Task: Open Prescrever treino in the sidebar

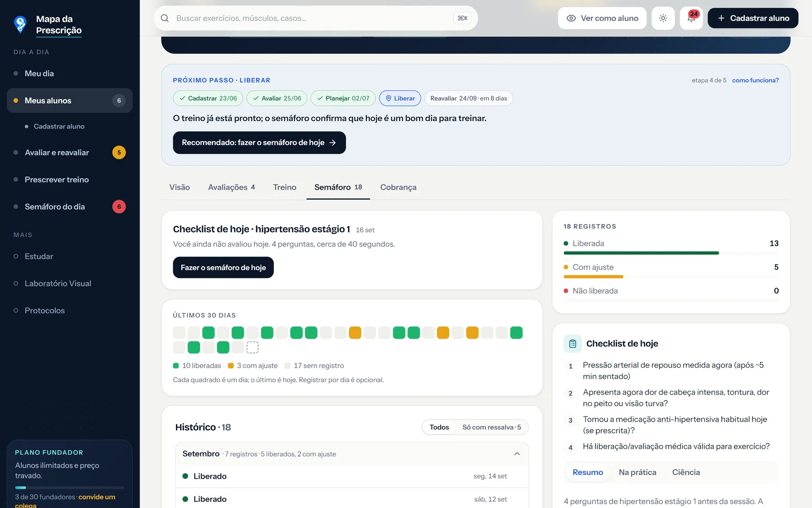Action: (69, 180)
